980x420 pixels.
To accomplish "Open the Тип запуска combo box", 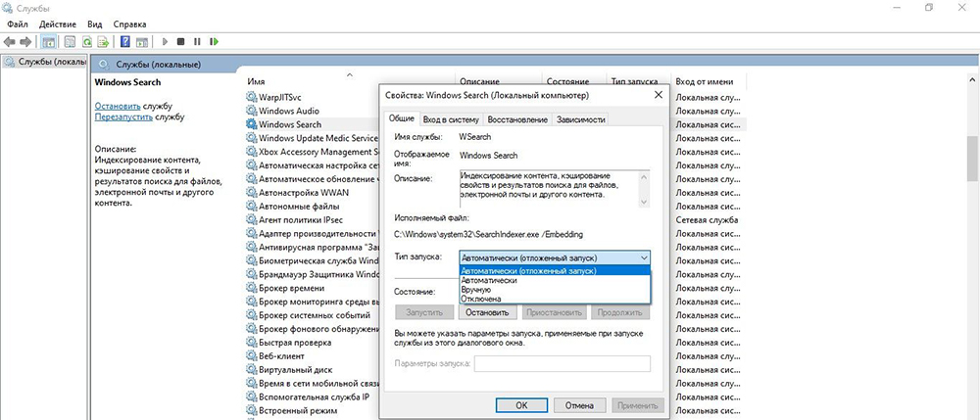I will (555, 257).
